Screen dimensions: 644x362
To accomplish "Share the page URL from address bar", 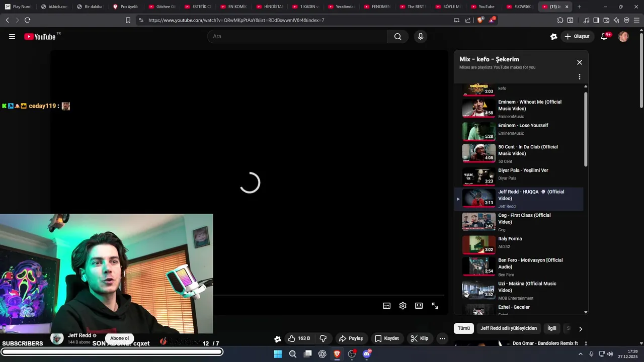I will tap(468, 20).
